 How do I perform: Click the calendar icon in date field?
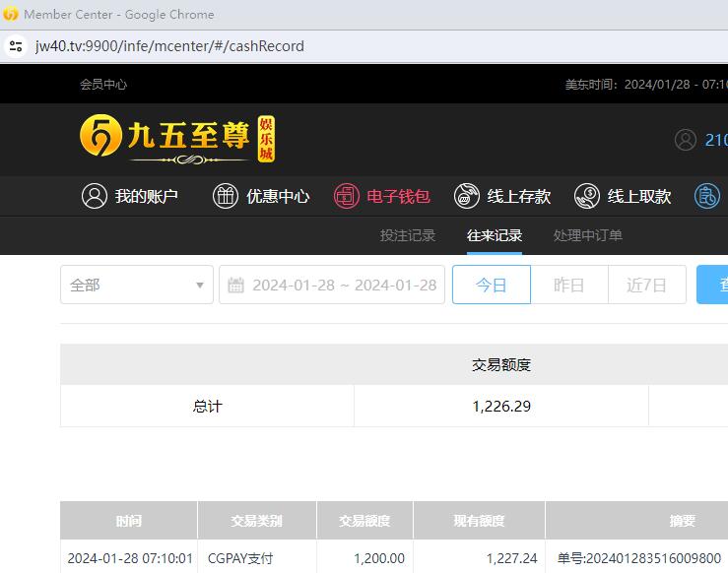[235, 285]
